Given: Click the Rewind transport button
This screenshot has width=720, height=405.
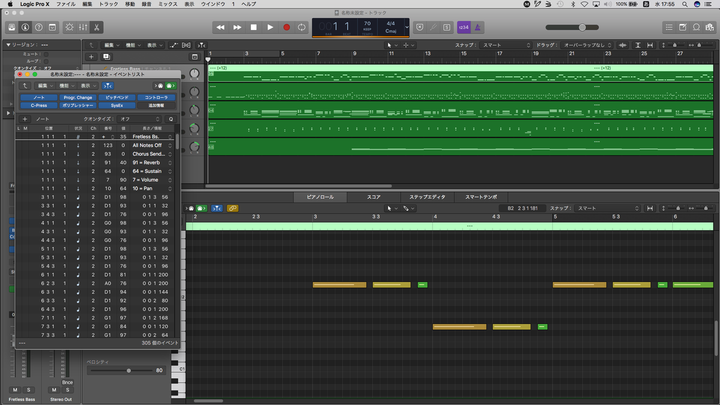Looking at the screenshot, I should [220, 28].
